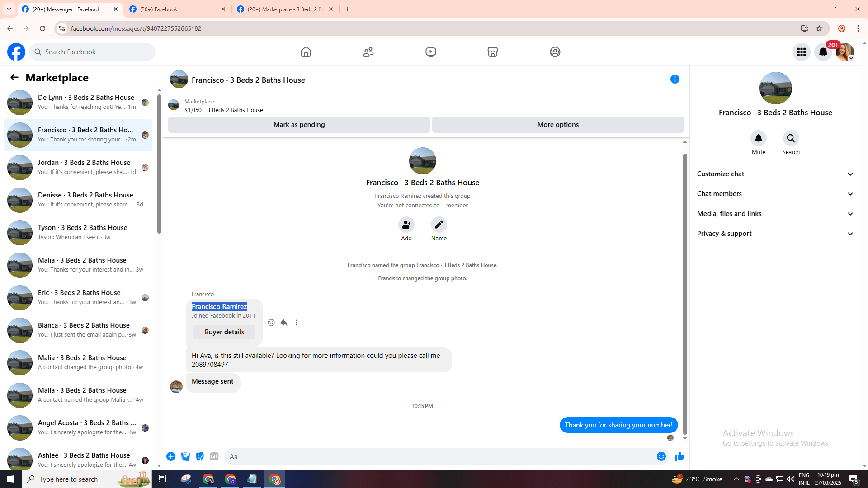The width and height of the screenshot is (868, 488).
Task: Open Windows notification center
Action: pos(854,479)
